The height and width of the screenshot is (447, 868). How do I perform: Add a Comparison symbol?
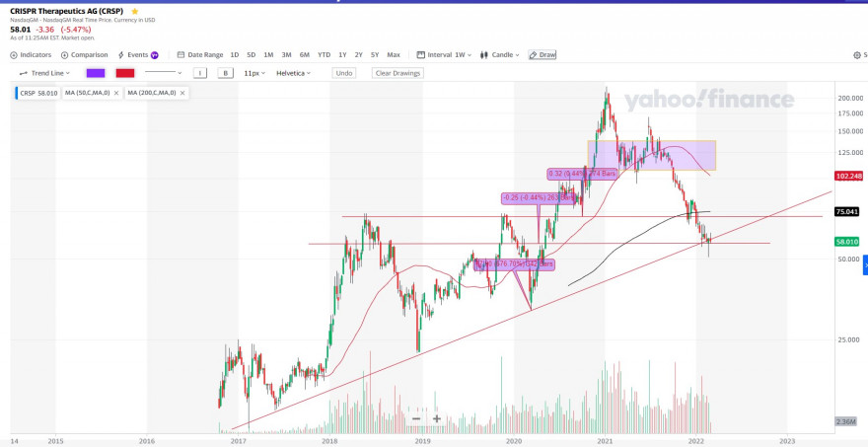tap(84, 55)
